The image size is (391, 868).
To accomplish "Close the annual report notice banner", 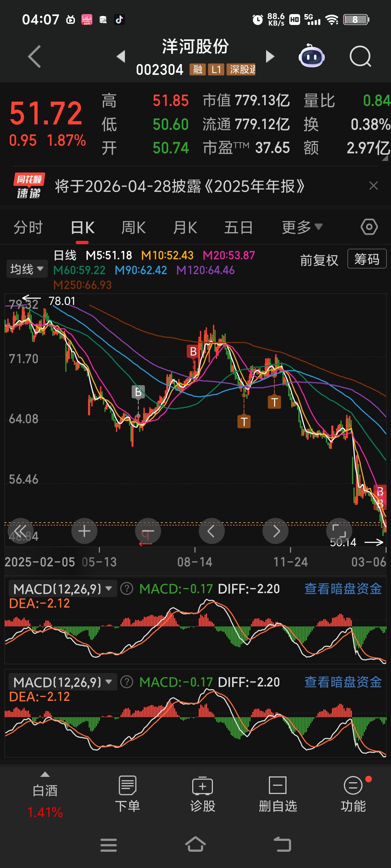I will click(373, 186).
